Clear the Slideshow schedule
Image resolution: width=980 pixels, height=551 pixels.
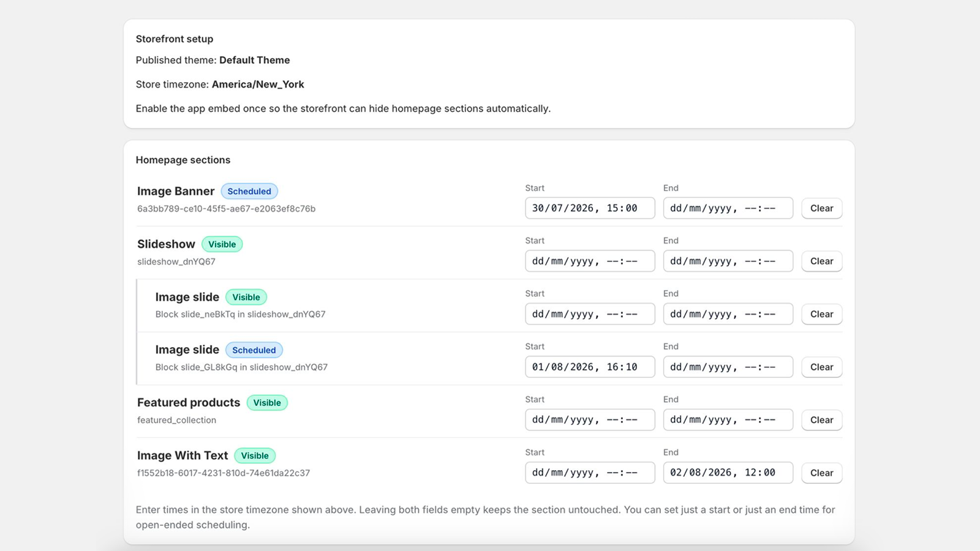[821, 261]
